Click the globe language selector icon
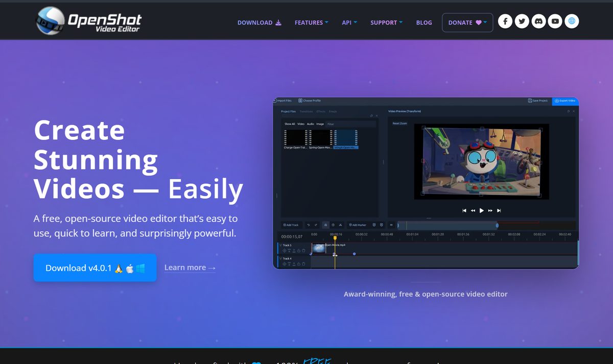Image resolution: width=613 pixels, height=364 pixels. [572, 21]
